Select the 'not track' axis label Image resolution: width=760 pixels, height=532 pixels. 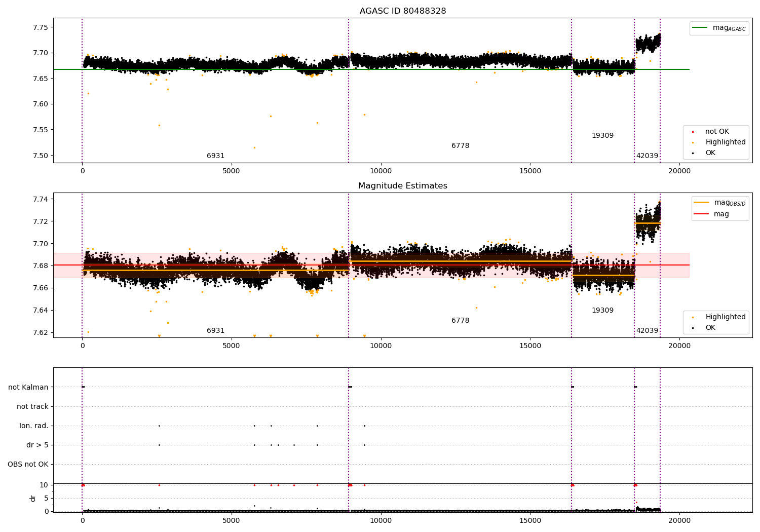[32, 406]
